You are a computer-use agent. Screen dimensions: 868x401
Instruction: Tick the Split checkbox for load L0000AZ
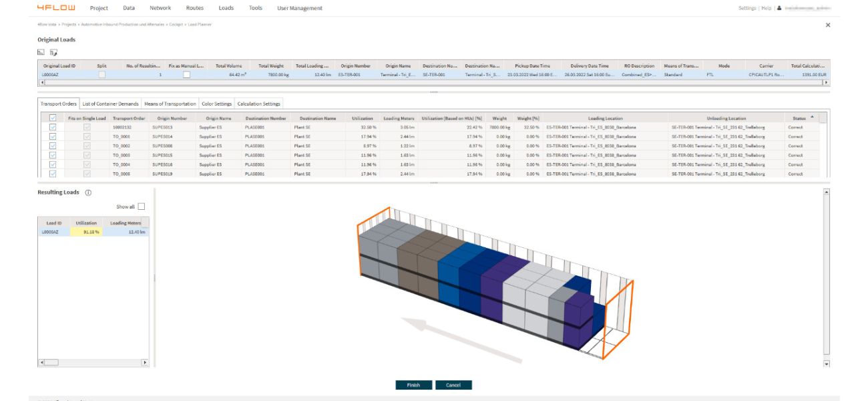(x=101, y=75)
